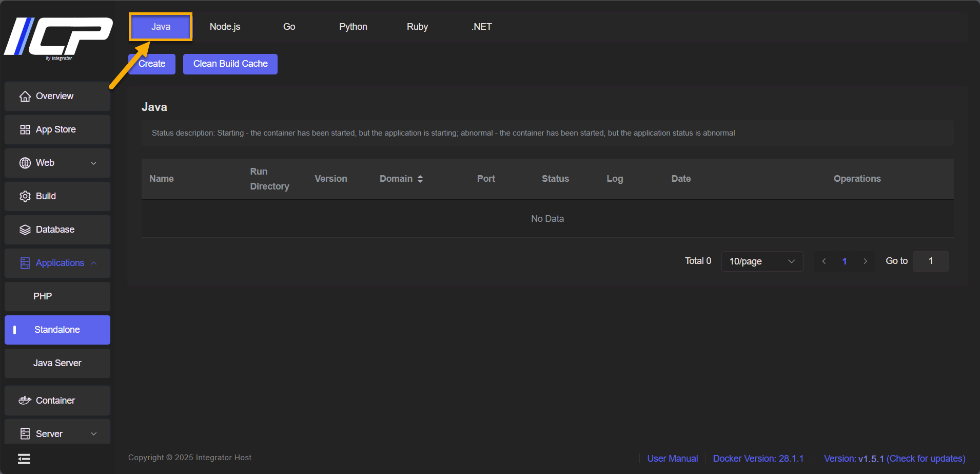The width and height of the screenshot is (980, 474).
Task: Collapse the Applications submenu chevron
Action: (94, 263)
